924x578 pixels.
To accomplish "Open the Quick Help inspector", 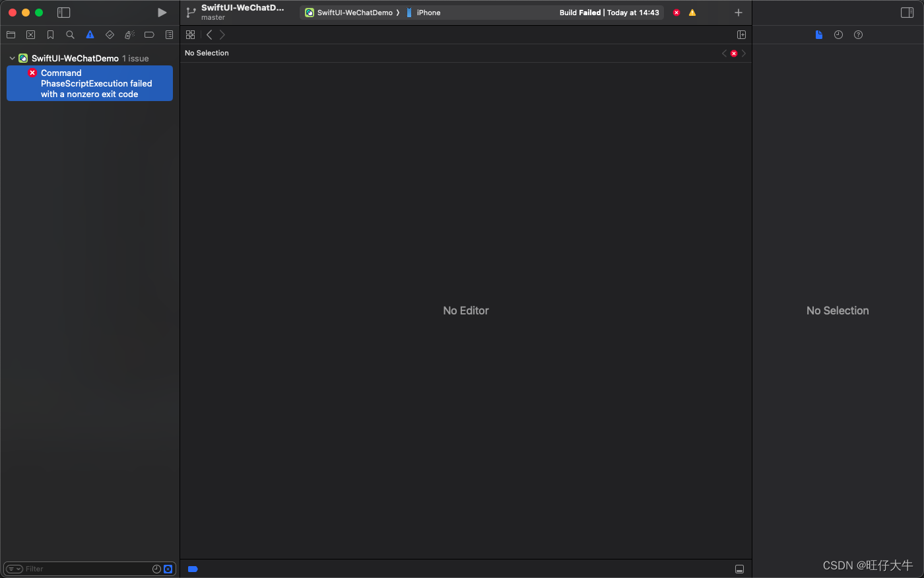I will (858, 34).
